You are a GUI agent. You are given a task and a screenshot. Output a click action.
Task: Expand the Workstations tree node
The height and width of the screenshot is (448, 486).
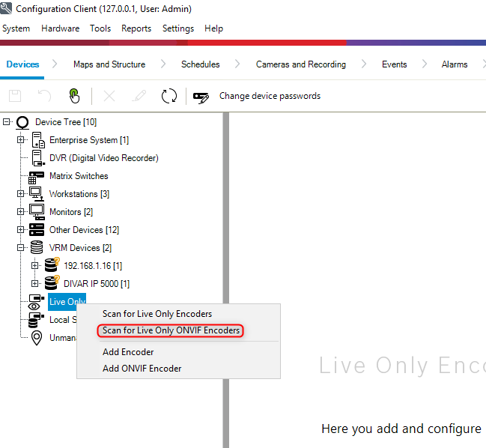click(21, 194)
